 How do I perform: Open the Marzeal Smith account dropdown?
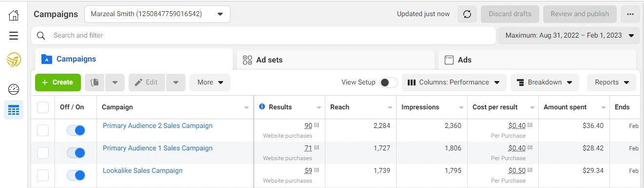[x=157, y=14]
